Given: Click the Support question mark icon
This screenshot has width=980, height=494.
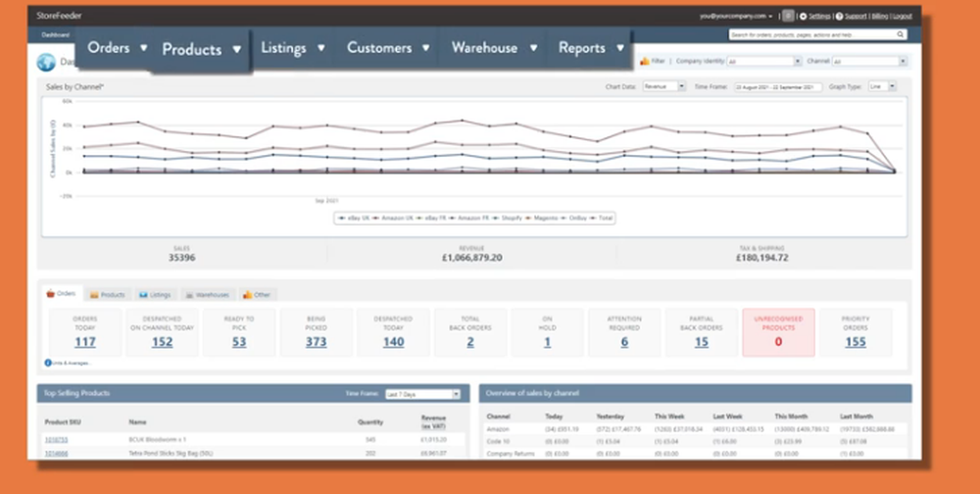Looking at the screenshot, I should click(840, 17).
